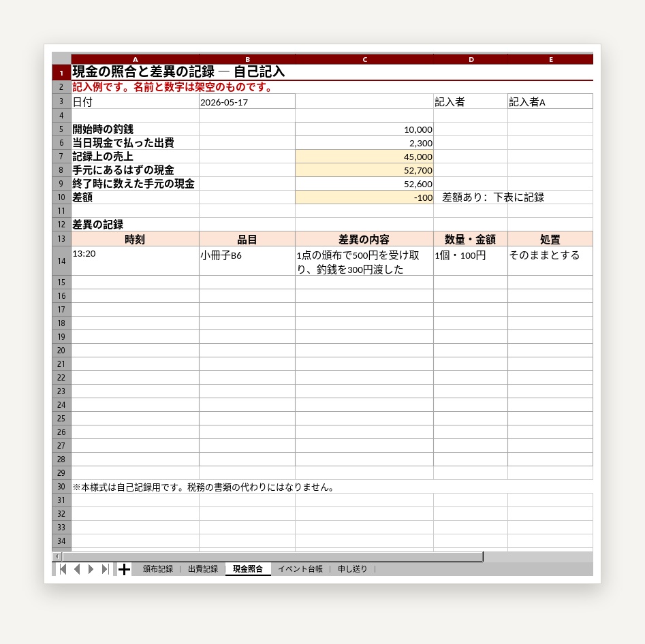Viewport: 645px width, 644px height.
Task: Select the 52,700 highlighted cell
Action: [x=364, y=170]
